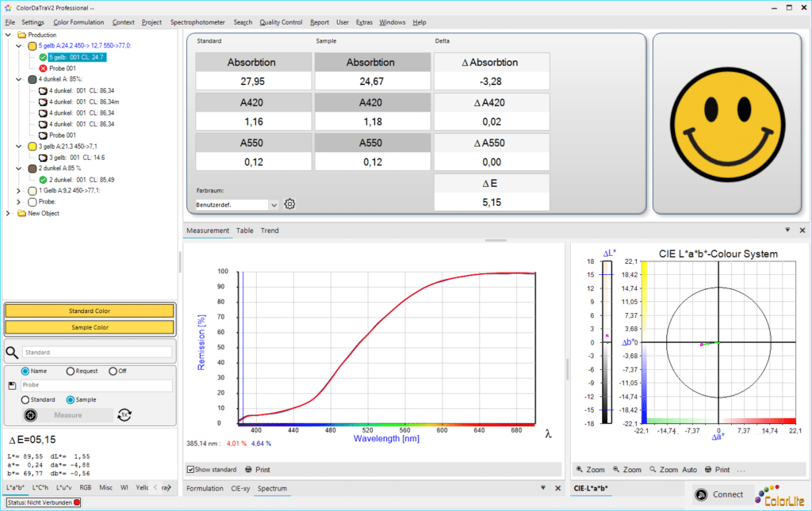Click the printer icon under the CIE chart
The width and height of the screenshot is (812, 511).
(x=708, y=470)
